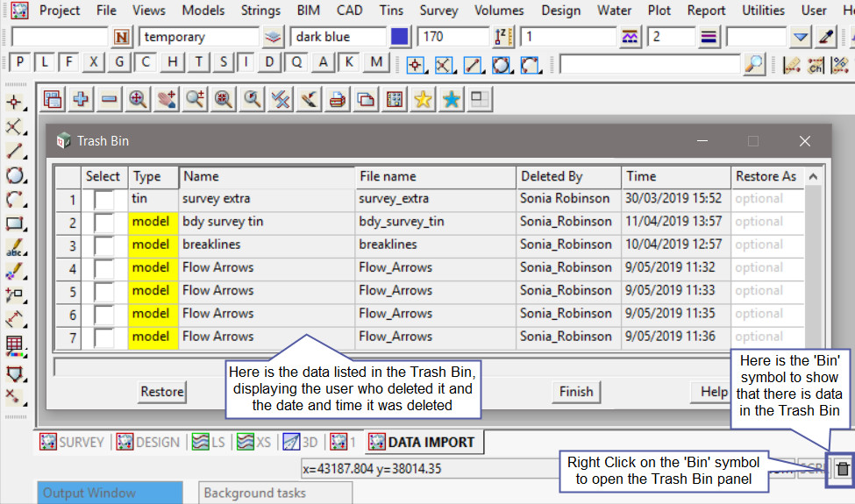Select the text 'abc' pencil tool
855x504 pixels.
13,249
